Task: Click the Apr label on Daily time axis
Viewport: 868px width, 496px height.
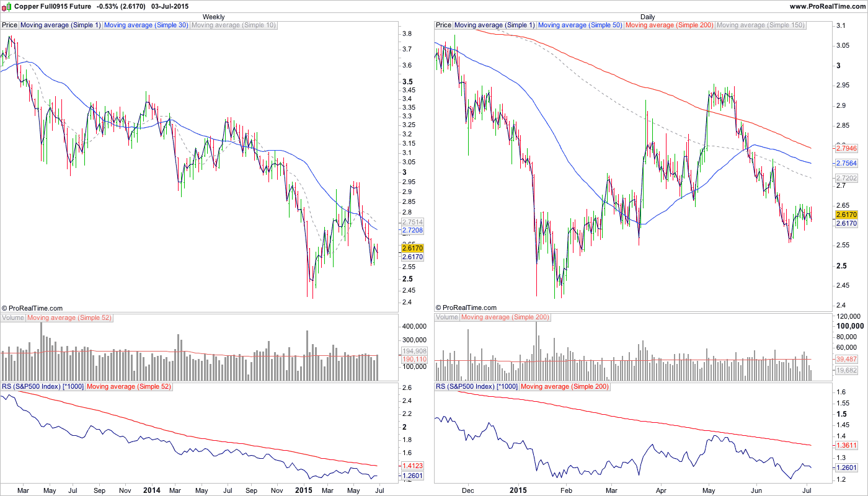Action: (x=660, y=490)
